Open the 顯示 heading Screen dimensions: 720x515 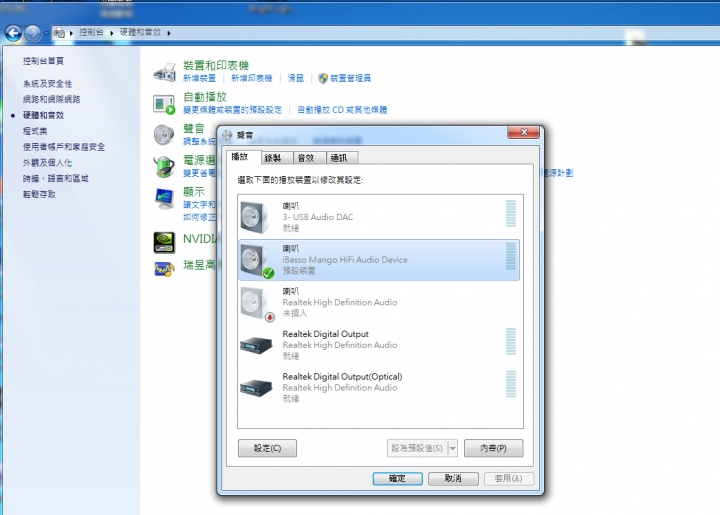194,191
